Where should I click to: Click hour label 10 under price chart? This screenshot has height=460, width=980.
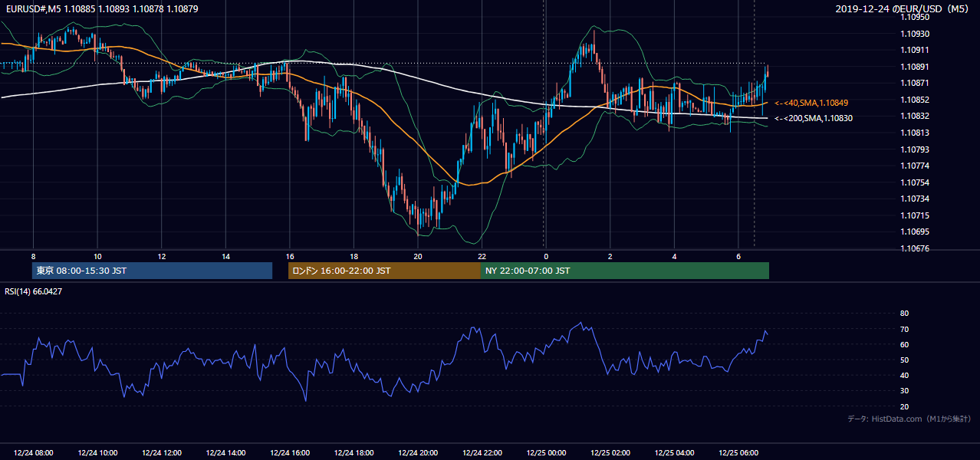click(97, 256)
